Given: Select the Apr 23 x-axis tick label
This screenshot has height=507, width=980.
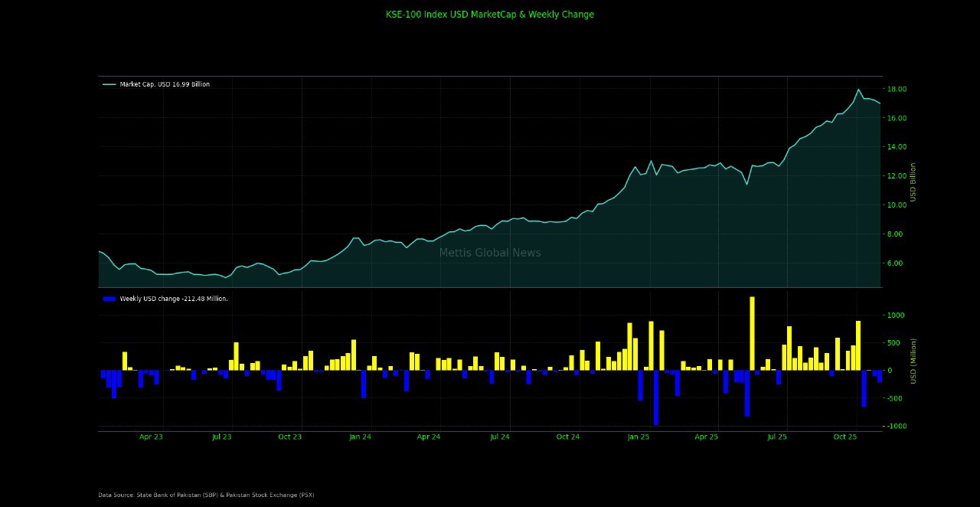Looking at the screenshot, I should point(151,437).
